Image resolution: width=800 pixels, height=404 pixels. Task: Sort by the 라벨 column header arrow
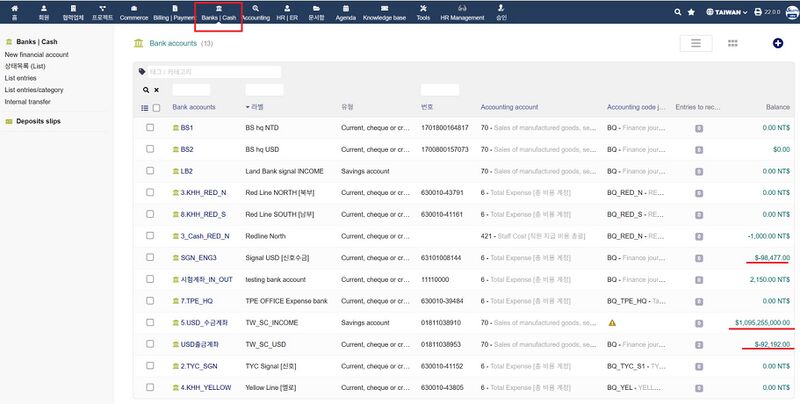[x=247, y=107]
